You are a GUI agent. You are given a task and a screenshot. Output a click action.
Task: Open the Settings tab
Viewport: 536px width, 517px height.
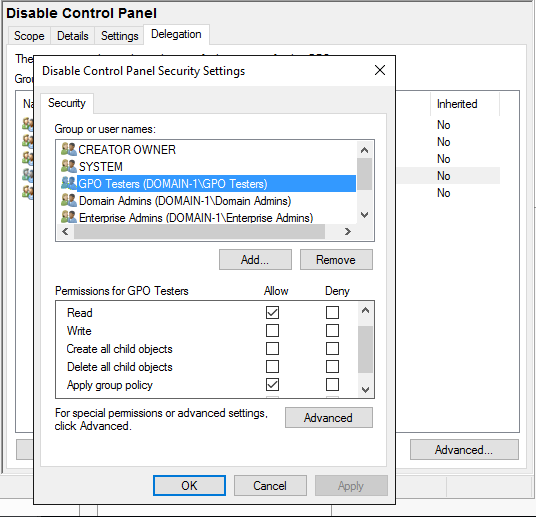tap(119, 36)
